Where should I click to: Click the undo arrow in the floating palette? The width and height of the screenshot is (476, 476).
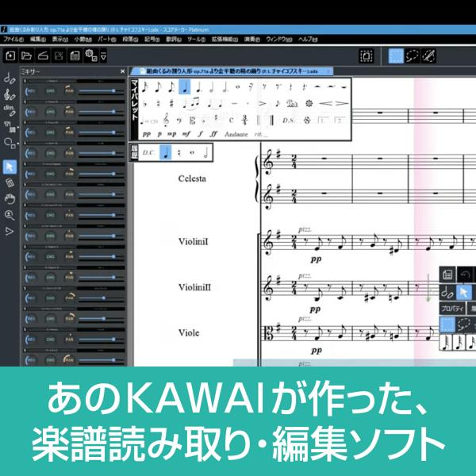(x=464, y=274)
